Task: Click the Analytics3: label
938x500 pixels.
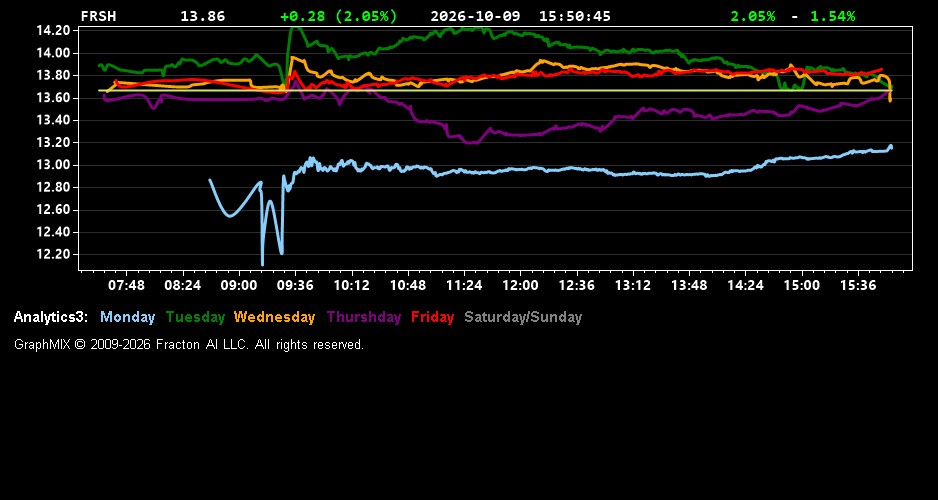Action: [x=51, y=318]
